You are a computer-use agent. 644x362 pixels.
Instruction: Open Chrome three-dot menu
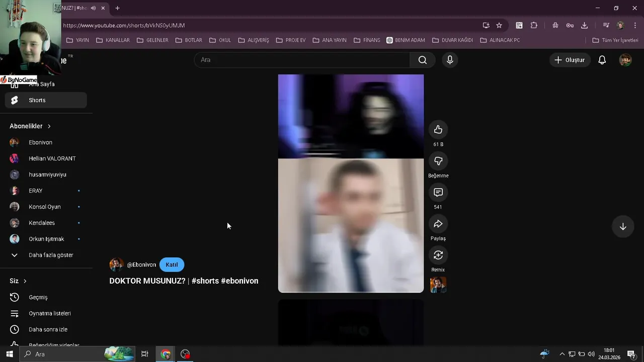point(635,25)
